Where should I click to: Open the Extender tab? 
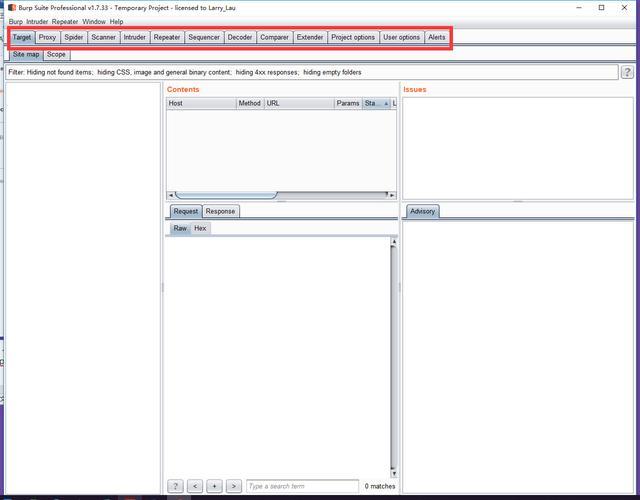click(310, 37)
